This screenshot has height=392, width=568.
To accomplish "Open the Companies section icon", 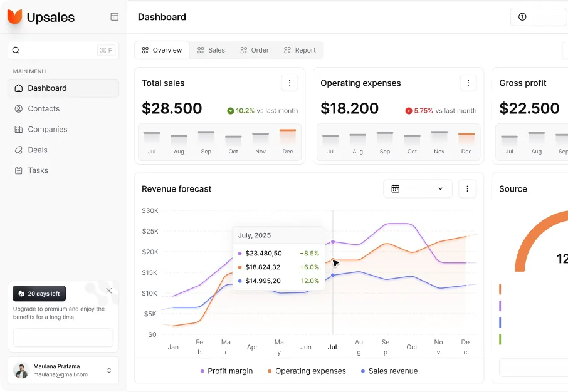I will (x=19, y=129).
